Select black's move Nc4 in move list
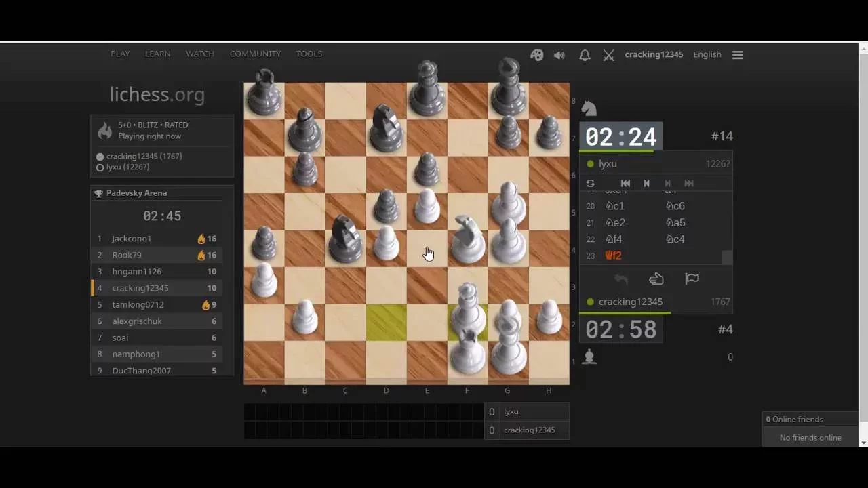Image resolution: width=868 pixels, height=488 pixels. coord(675,239)
